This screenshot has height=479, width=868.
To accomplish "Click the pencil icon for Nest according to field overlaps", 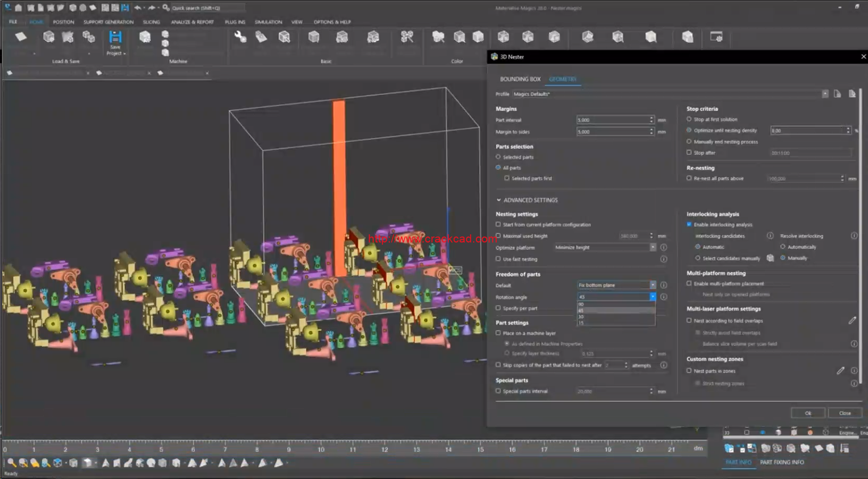I will point(852,320).
